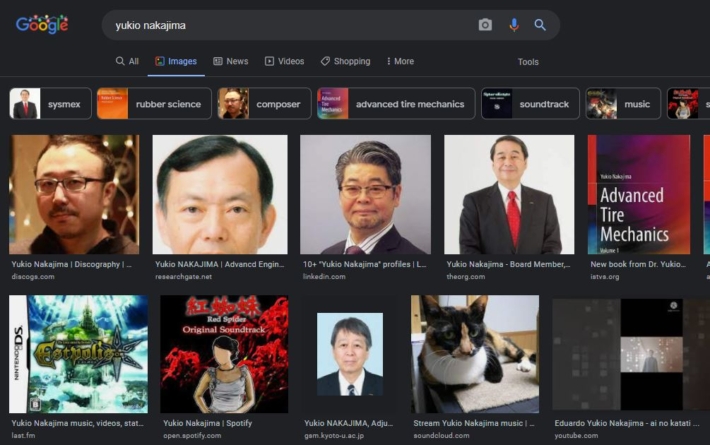Filter by advanced tire mechanics chip
This screenshot has width=710, height=445.
tap(396, 104)
